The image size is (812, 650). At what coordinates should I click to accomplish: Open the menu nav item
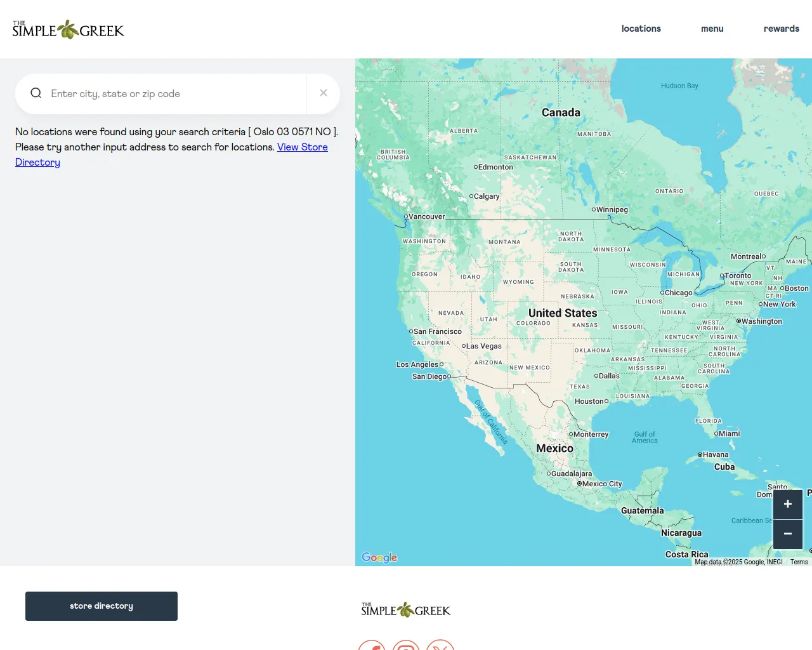712,29
